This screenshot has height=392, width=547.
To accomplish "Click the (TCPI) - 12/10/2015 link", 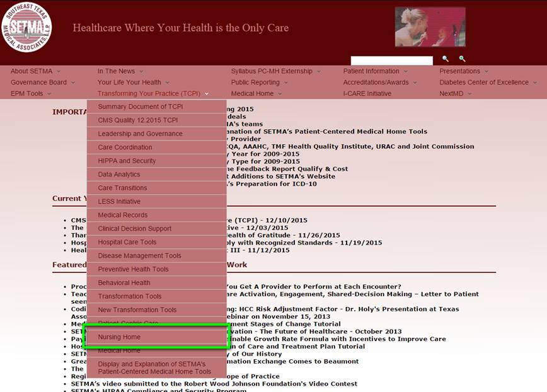I will (x=267, y=221).
